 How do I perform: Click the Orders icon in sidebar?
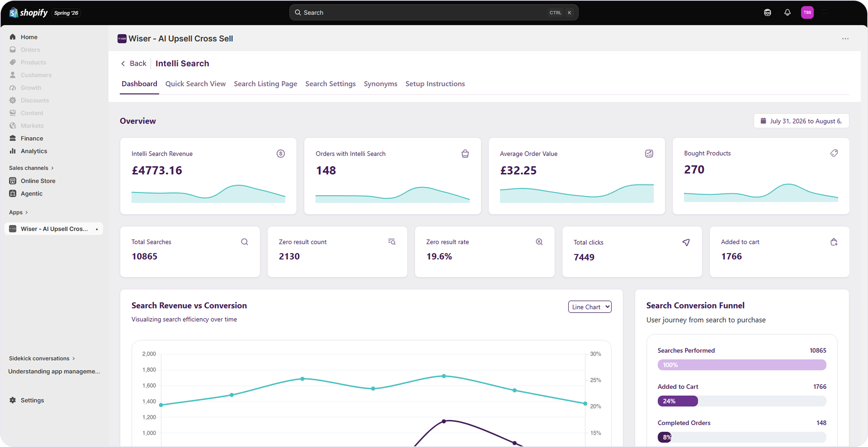tap(13, 50)
